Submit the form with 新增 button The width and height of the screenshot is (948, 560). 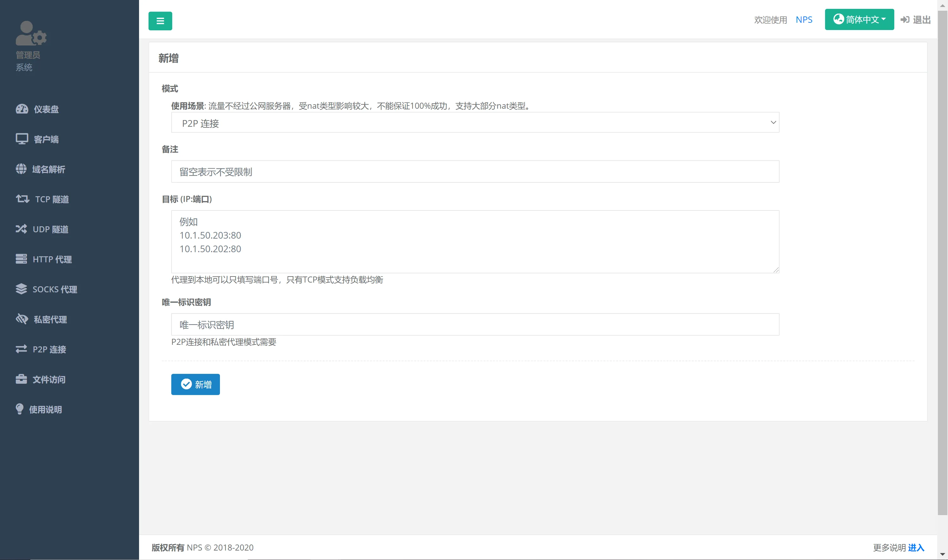(195, 385)
